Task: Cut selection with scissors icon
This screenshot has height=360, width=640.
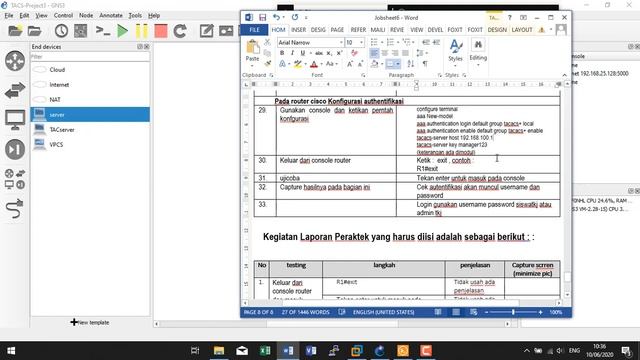Action: click(267, 42)
